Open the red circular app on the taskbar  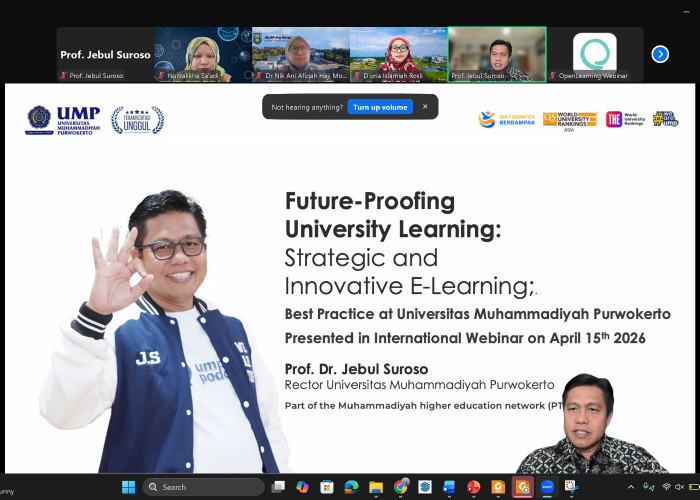(473, 487)
